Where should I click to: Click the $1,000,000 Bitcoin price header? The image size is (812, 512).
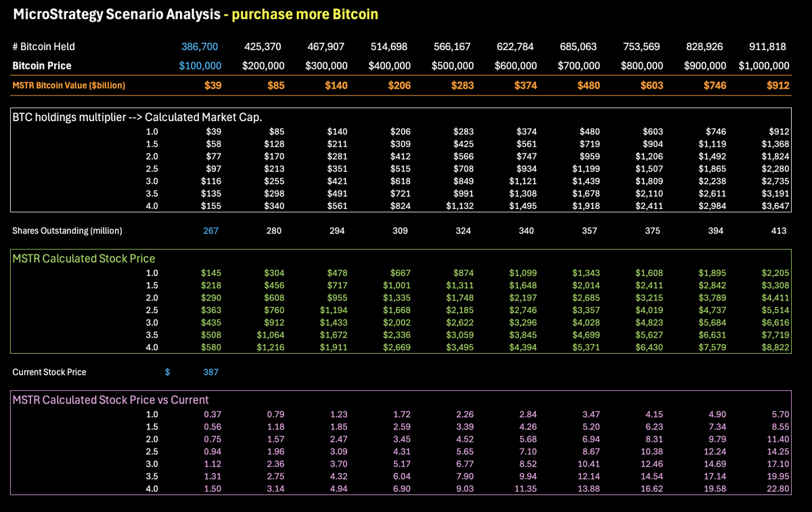point(765,66)
